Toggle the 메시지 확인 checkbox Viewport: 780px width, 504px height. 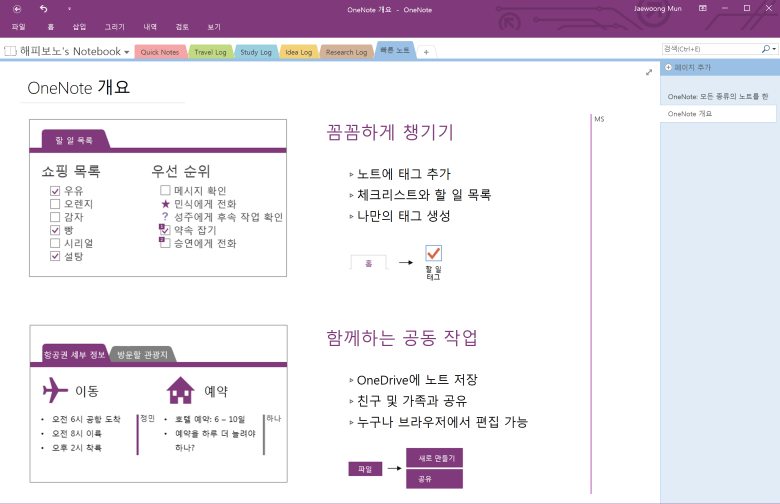point(165,191)
